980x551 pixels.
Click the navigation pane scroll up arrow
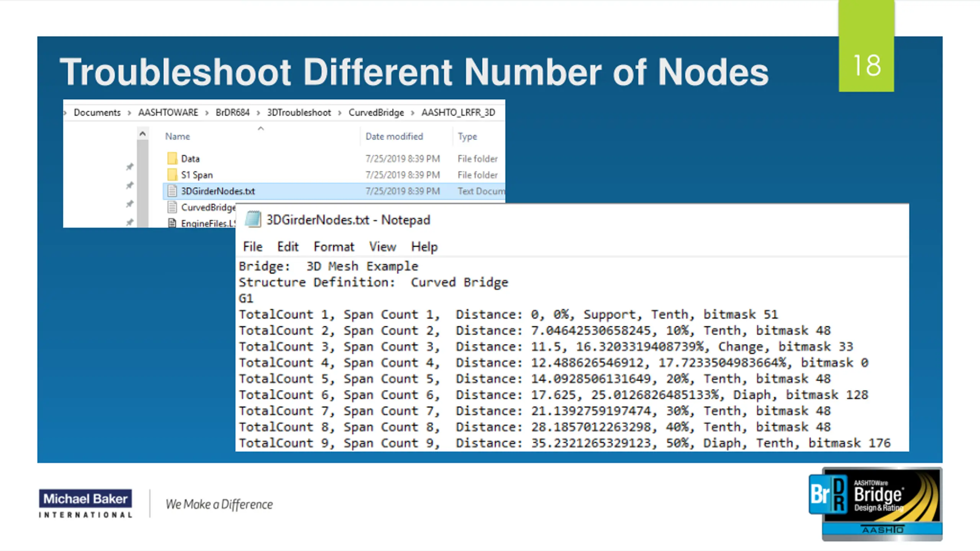point(142,134)
